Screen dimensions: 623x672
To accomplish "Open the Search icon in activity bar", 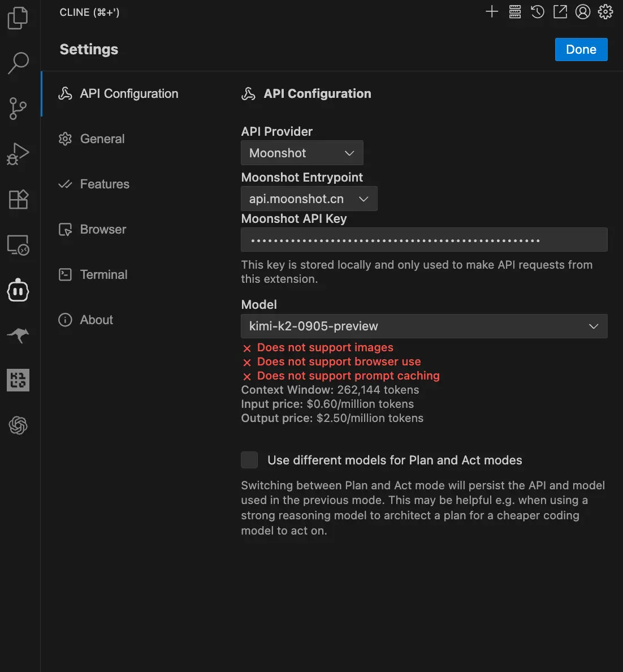I will pyautogui.click(x=18, y=63).
